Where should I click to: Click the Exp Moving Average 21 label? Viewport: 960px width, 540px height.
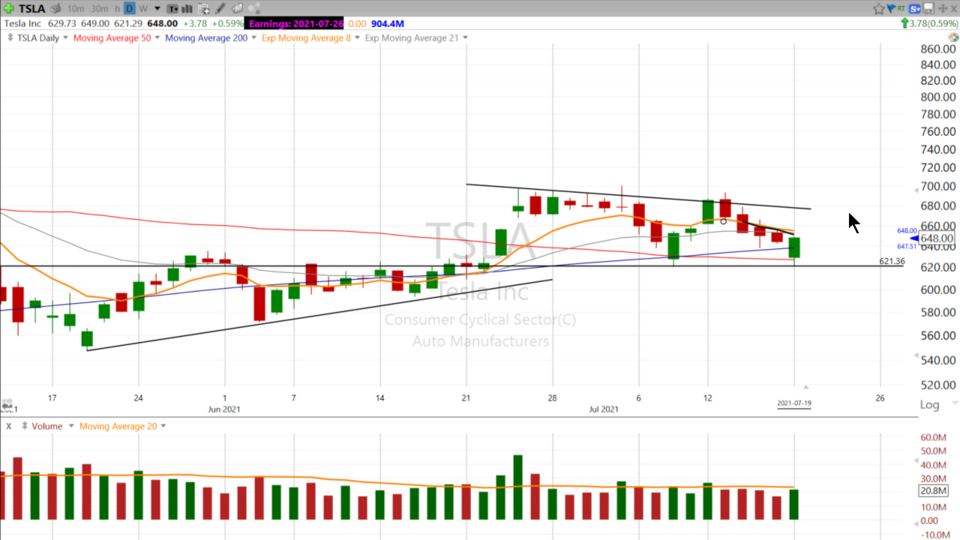click(x=411, y=38)
